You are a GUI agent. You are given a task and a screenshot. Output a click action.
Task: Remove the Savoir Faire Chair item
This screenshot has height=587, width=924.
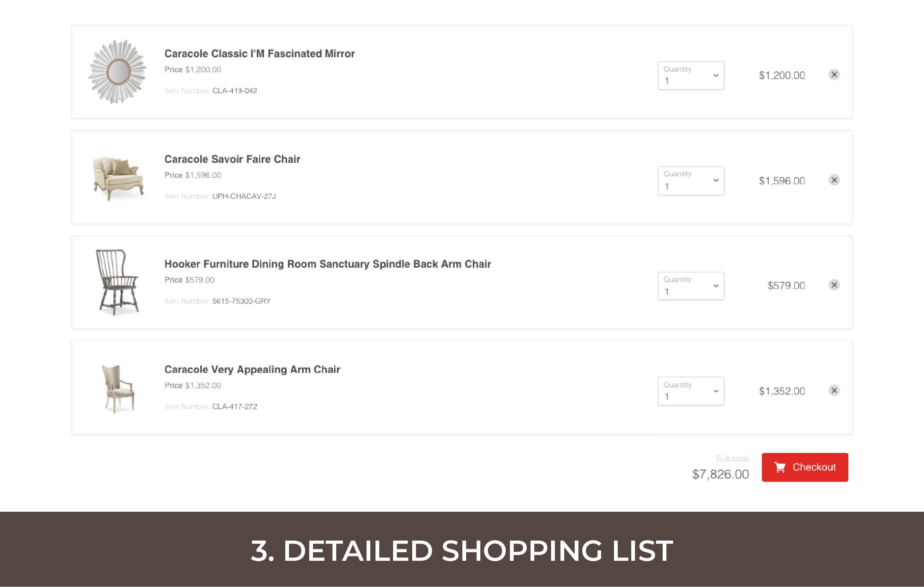834,180
